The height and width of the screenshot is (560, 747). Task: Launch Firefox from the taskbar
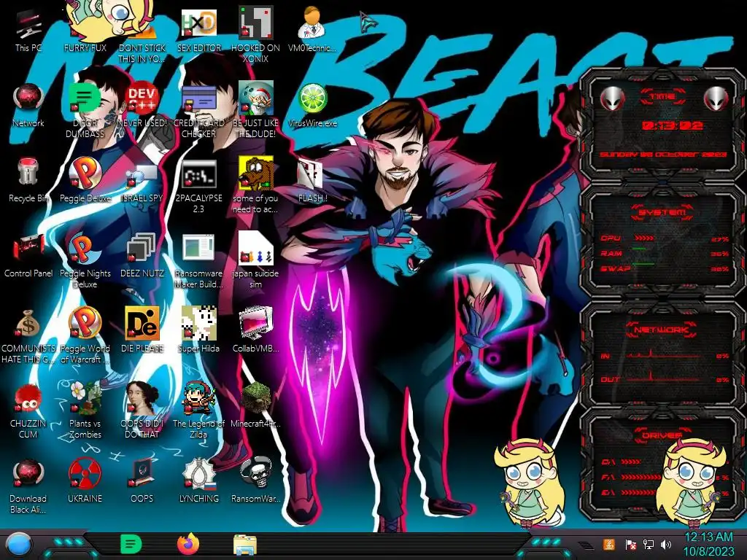(x=189, y=544)
